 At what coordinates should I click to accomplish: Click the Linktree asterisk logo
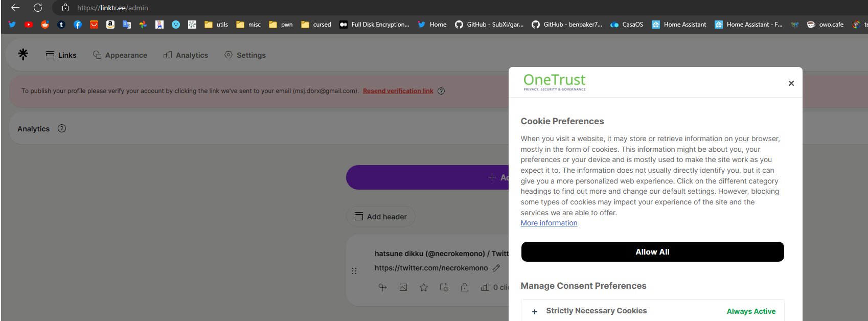tap(23, 54)
